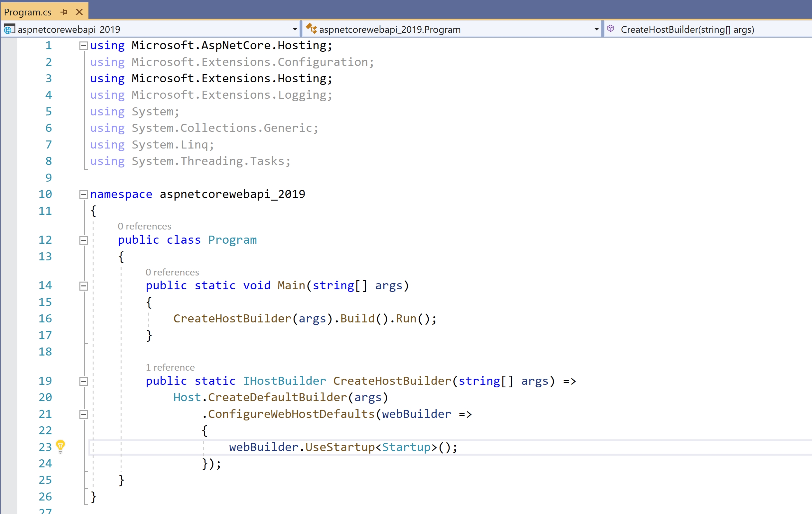Collapse the Program class region
This screenshot has height=514, width=812.
(83, 240)
